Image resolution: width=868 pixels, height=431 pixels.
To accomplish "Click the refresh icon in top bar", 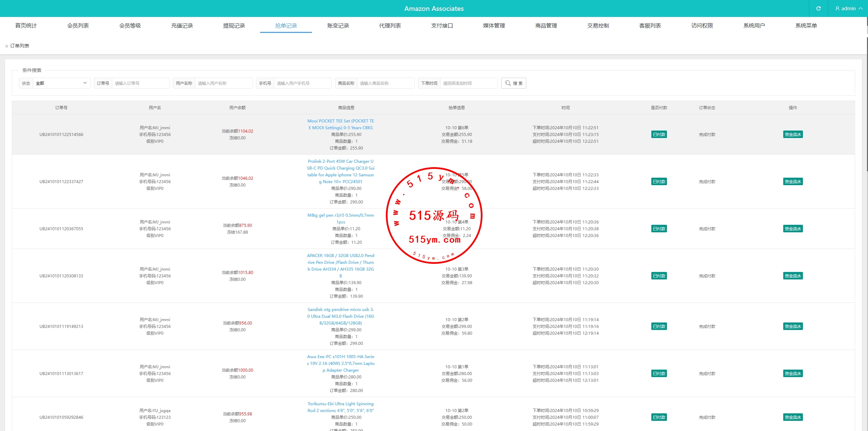I will [x=818, y=8].
